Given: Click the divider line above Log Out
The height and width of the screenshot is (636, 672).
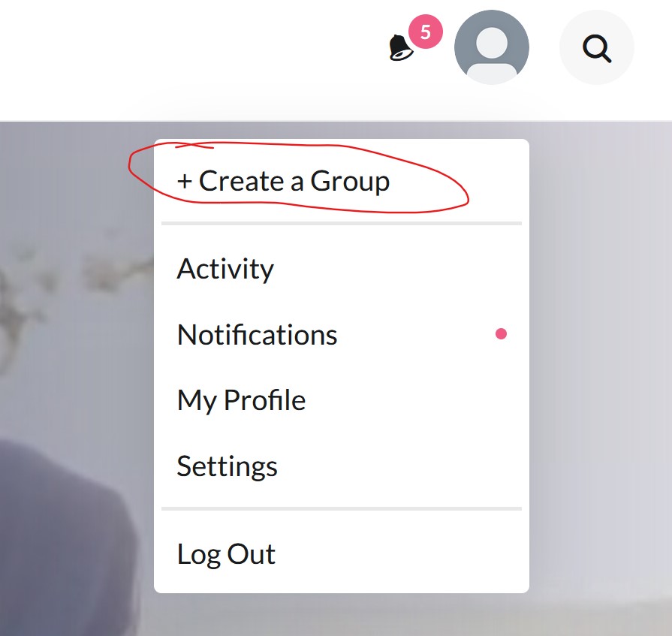Looking at the screenshot, I should coord(342,508).
